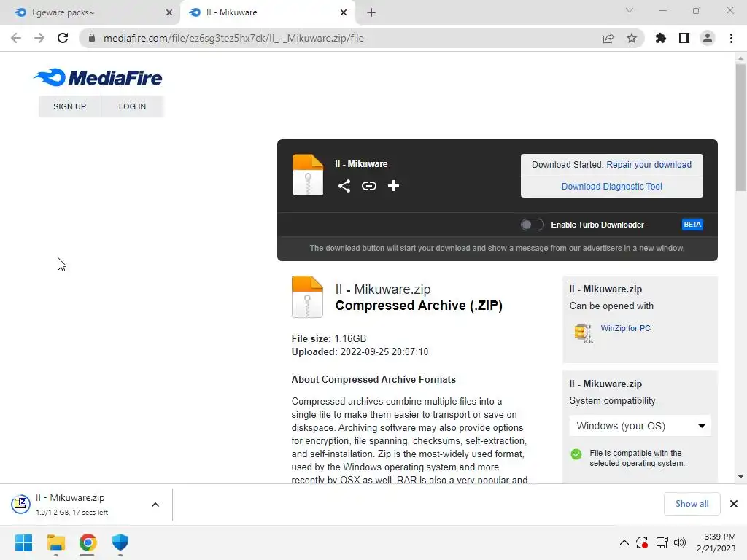
Task: View site information padlock
Action: pos(92,38)
